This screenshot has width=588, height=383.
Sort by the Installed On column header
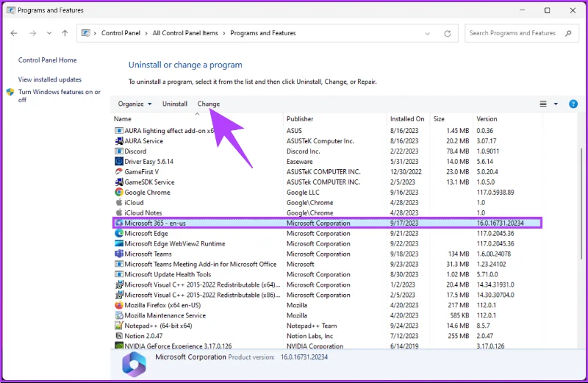[407, 119]
